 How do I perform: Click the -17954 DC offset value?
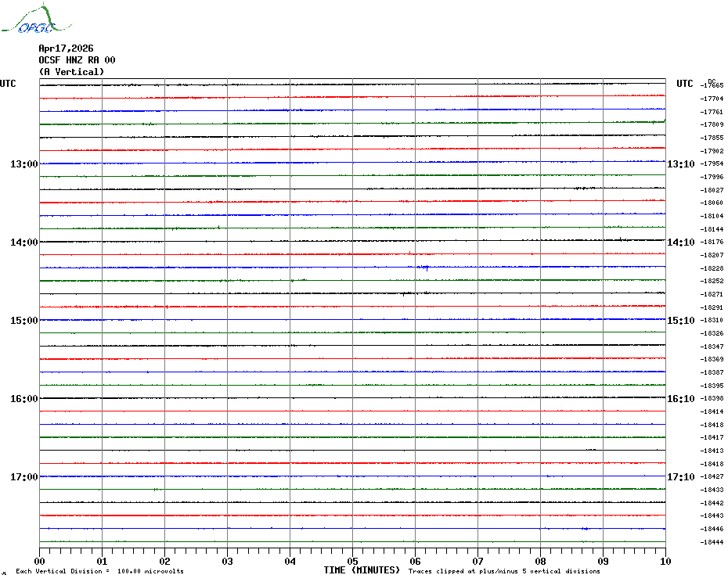coord(712,164)
